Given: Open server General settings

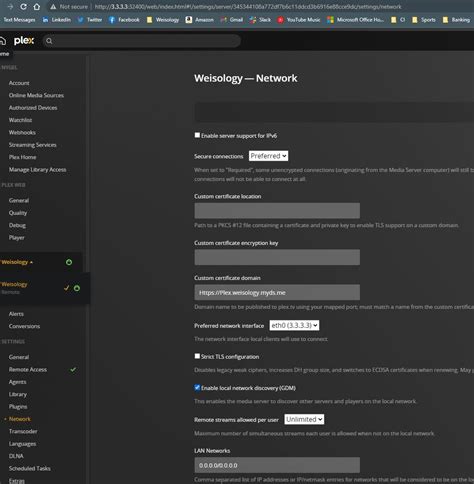Looking at the screenshot, I should (x=19, y=357).
